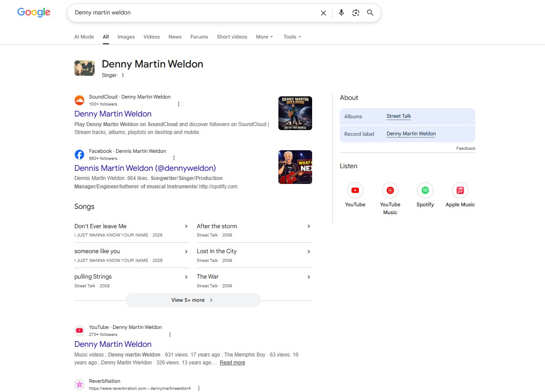Expand the song After the storm
The width and height of the screenshot is (545, 392).
(x=254, y=230)
